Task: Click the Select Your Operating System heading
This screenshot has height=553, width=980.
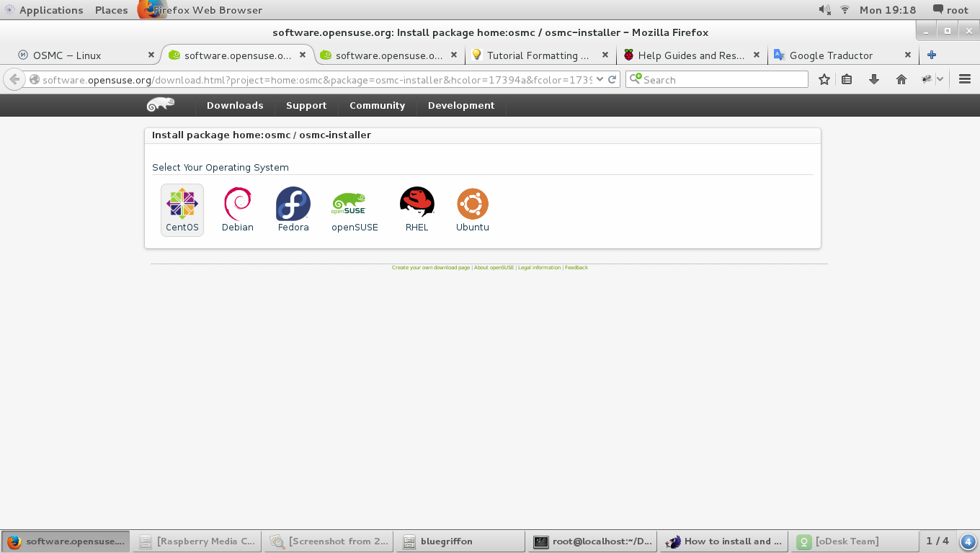Action: [x=220, y=167]
